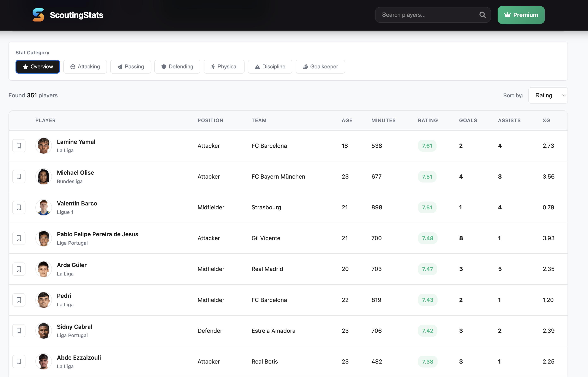The height and width of the screenshot is (377, 588).
Task: Click the Physical runner icon
Action: (213, 67)
